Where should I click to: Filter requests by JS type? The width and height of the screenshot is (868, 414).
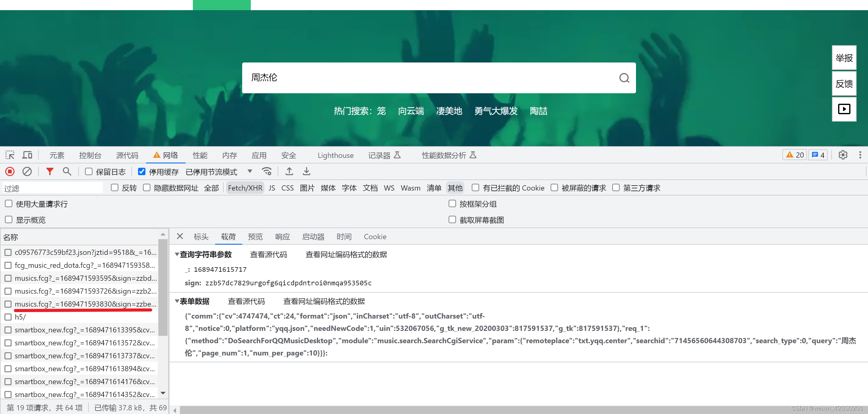tap(271, 188)
